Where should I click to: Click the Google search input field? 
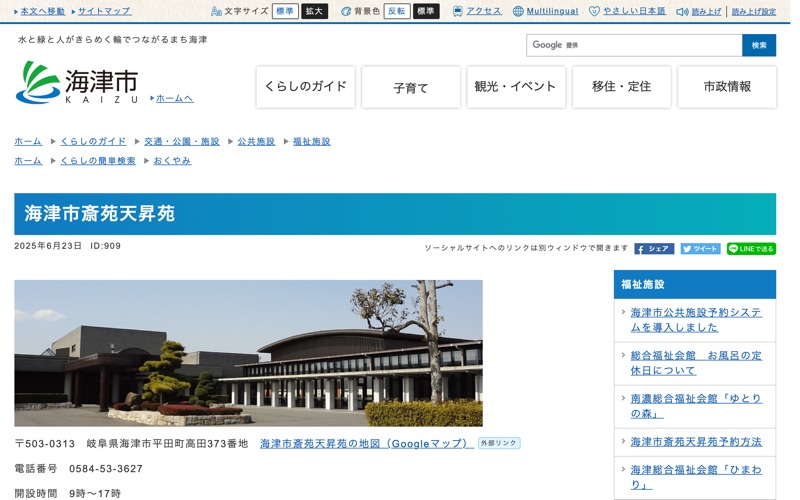pos(634,45)
